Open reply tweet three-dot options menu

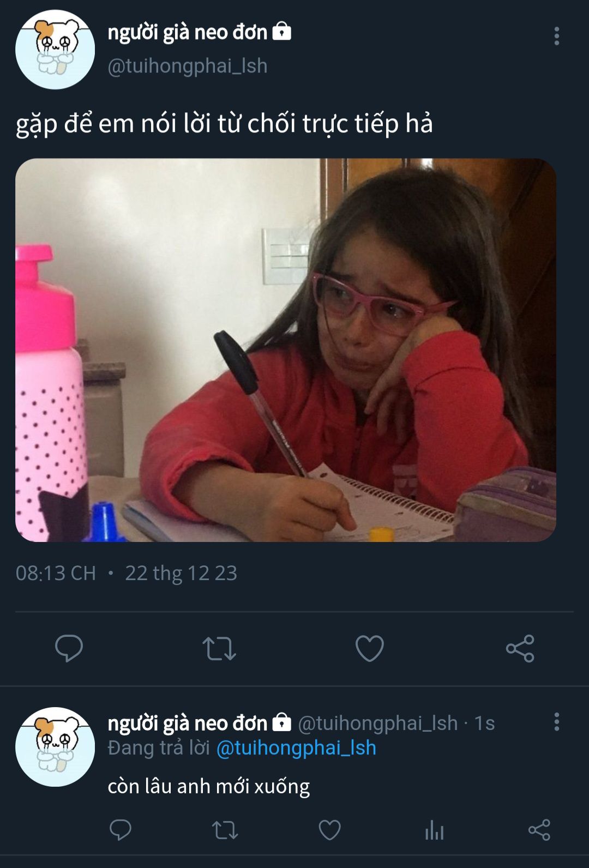tap(556, 721)
